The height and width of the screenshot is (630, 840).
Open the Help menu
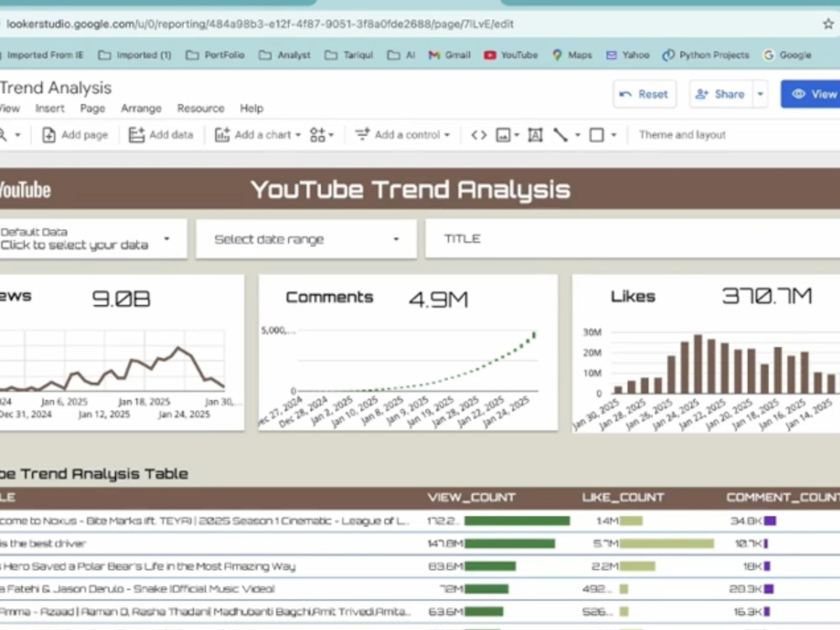click(x=251, y=108)
